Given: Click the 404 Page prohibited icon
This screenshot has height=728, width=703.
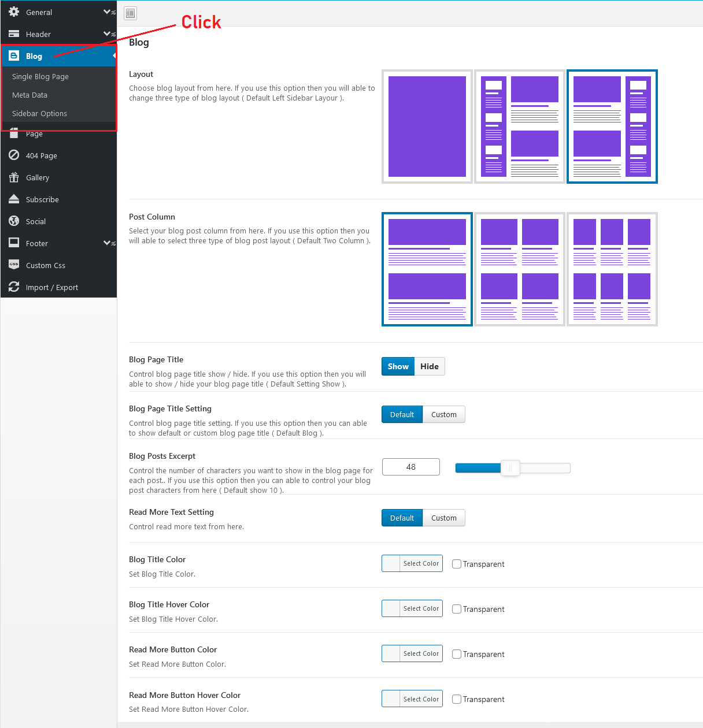Looking at the screenshot, I should (14, 155).
